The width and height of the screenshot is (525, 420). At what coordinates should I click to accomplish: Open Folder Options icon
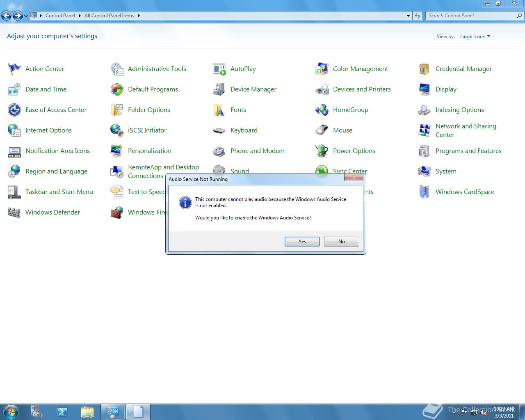[x=117, y=110]
